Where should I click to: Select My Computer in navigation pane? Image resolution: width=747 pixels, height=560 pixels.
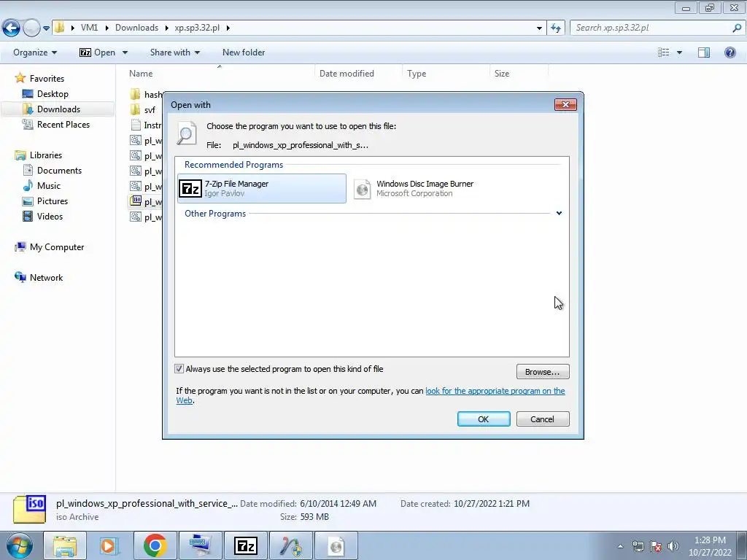click(57, 247)
